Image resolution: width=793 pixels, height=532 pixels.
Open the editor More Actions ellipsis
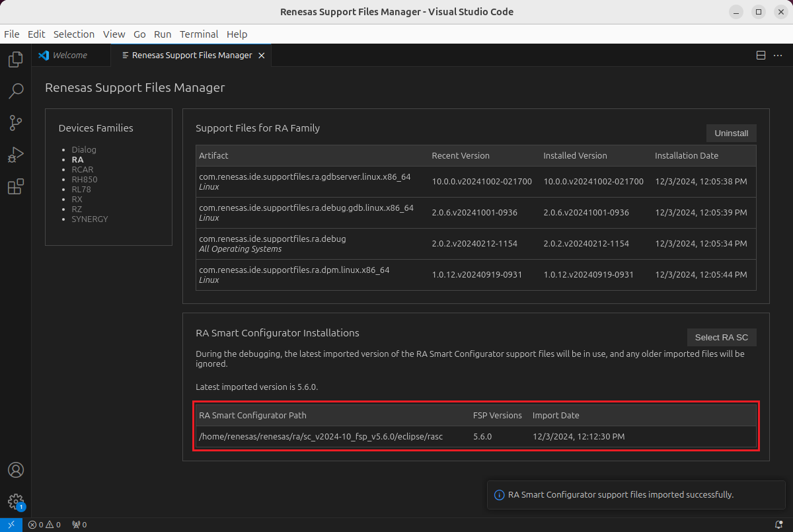click(778, 56)
